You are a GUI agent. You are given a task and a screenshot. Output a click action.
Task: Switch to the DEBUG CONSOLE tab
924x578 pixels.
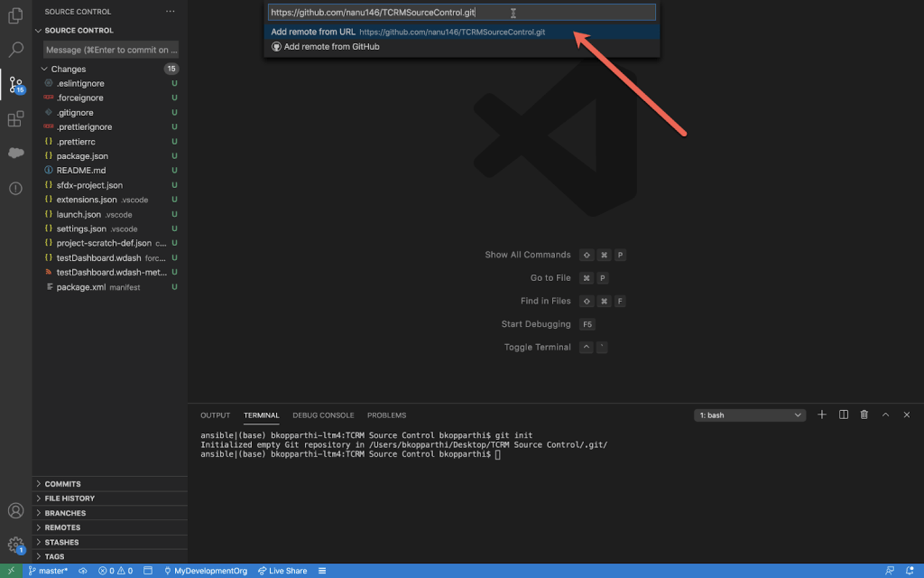pos(323,415)
